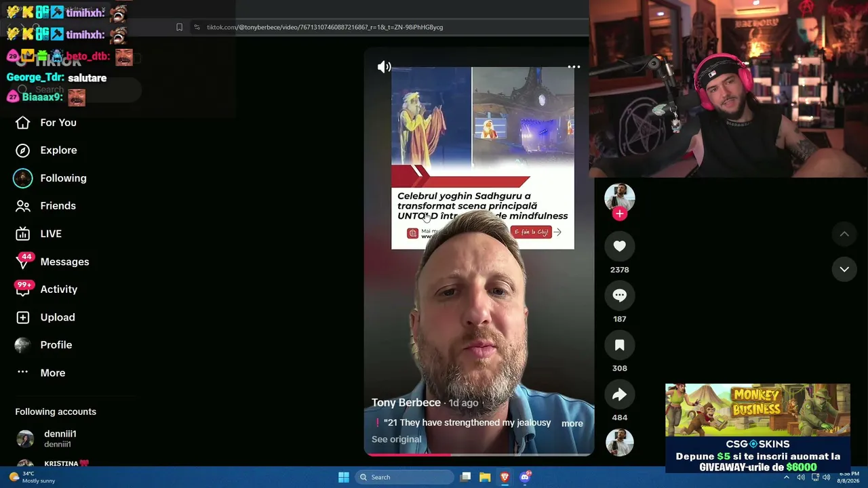
Task: Save the video with the bookmark icon
Action: [619, 345]
